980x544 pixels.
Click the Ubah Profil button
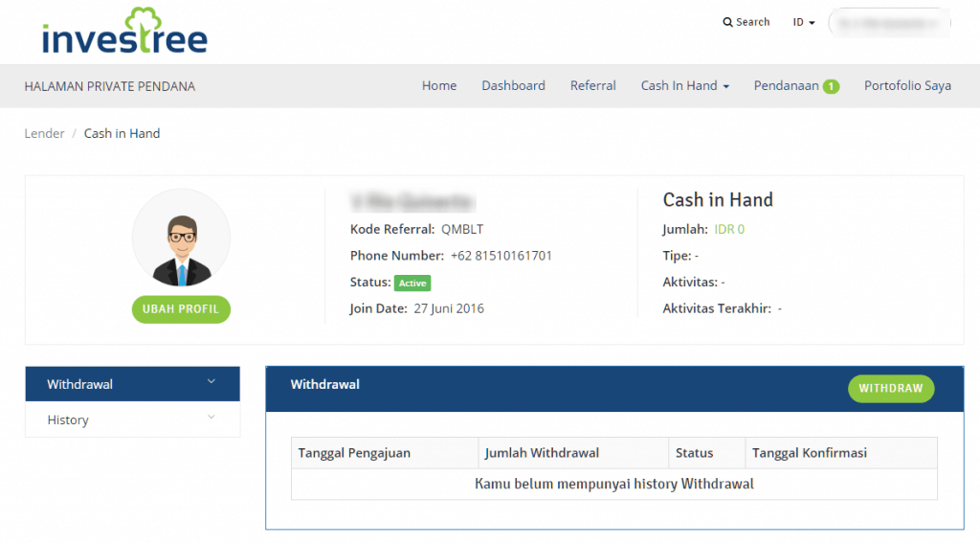pos(181,309)
